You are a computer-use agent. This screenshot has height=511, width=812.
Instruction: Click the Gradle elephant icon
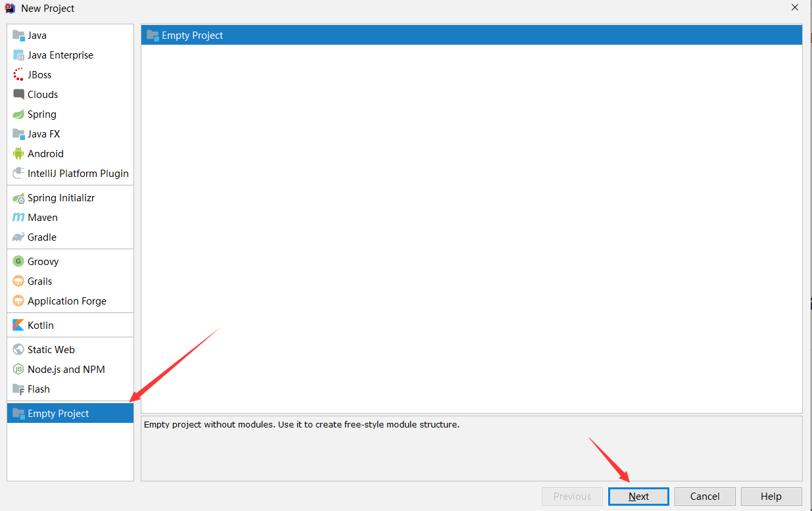18,237
